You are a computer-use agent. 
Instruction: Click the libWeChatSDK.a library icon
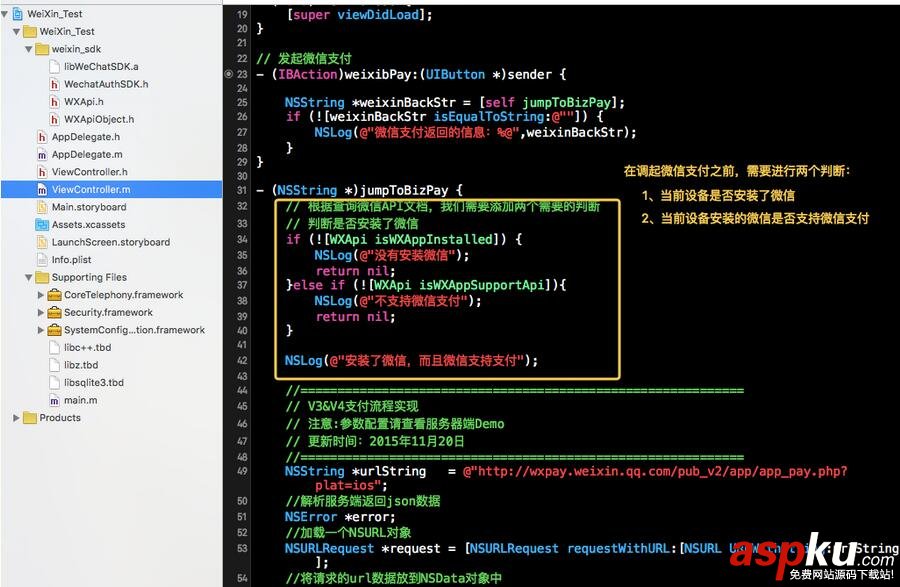pos(53,66)
